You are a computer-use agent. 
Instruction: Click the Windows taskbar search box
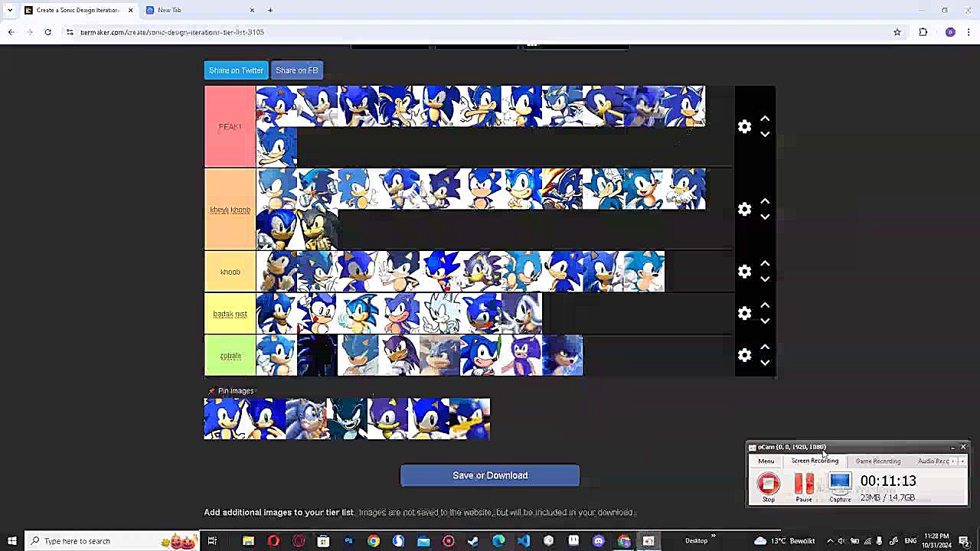[x=112, y=541]
